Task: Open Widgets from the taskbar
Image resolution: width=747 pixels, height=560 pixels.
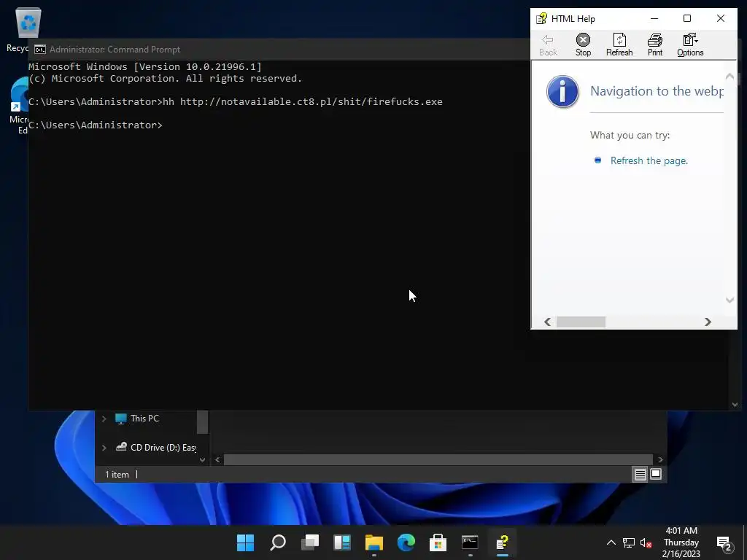Action: (342, 542)
